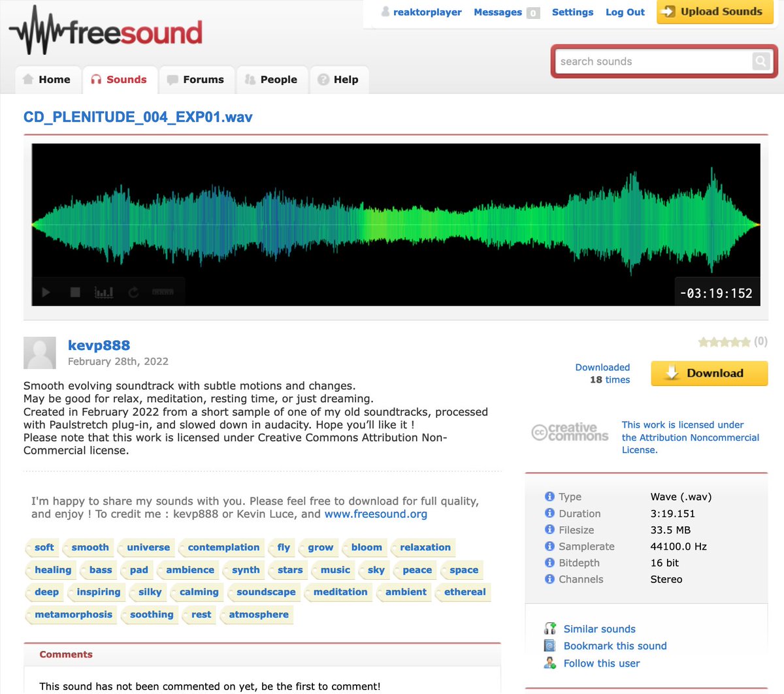
Task: Select the soft tag
Action: click(42, 548)
